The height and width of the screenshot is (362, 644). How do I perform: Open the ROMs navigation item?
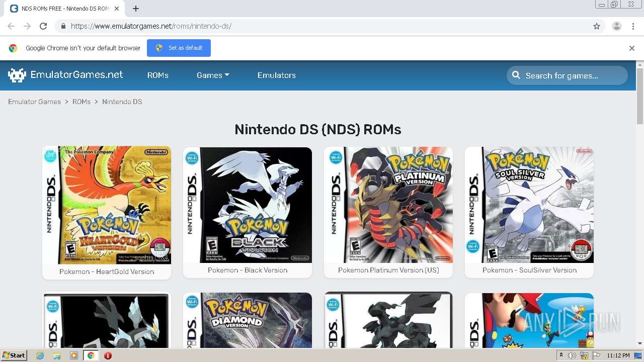pyautogui.click(x=158, y=75)
